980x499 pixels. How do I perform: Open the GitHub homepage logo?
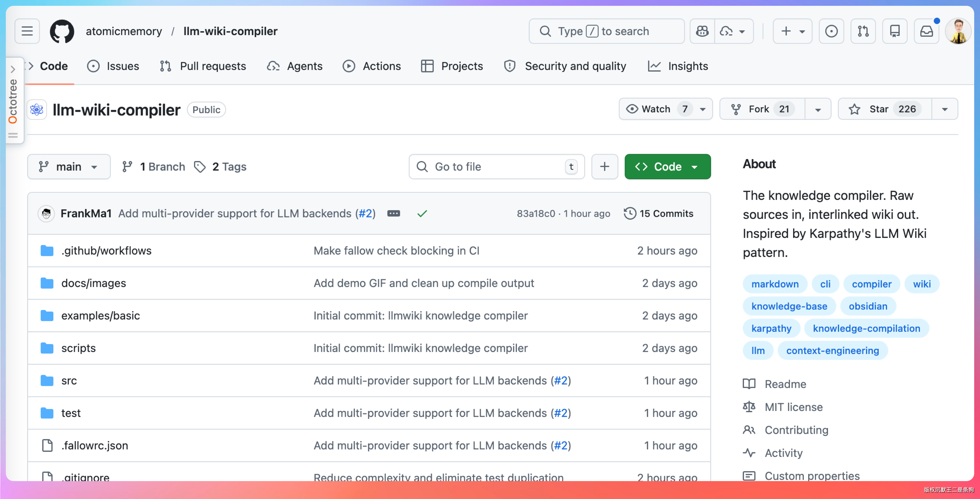(x=62, y=31)
